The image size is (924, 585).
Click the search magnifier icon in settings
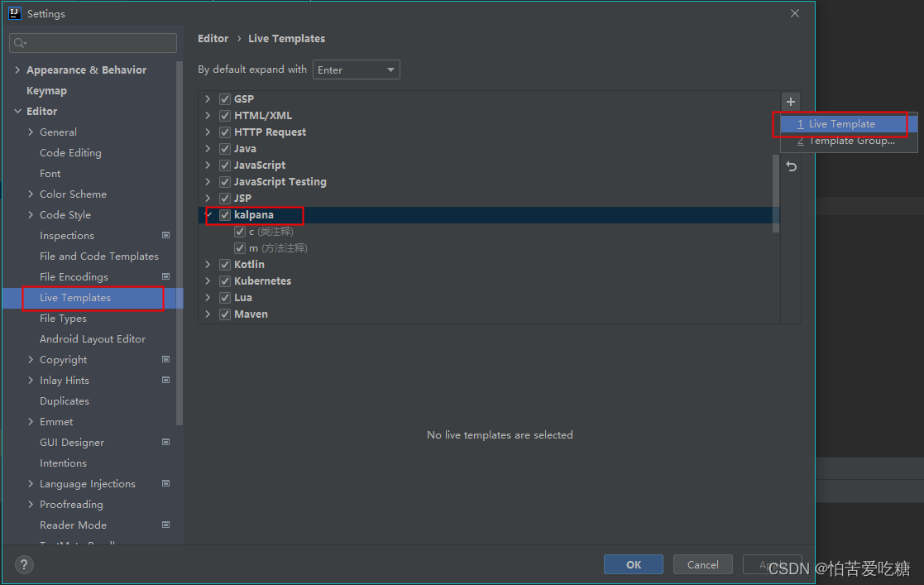click(x=20, y=43)
